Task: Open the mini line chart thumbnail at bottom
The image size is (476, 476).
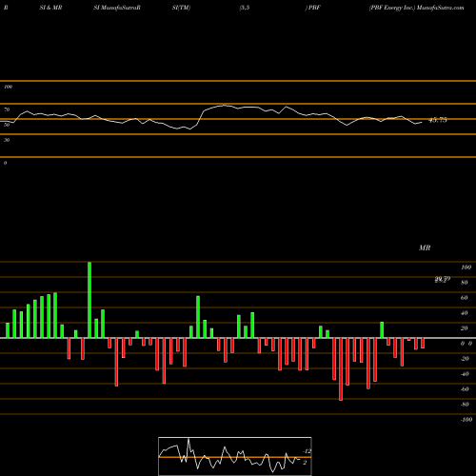Action: (x=235, y=456)
